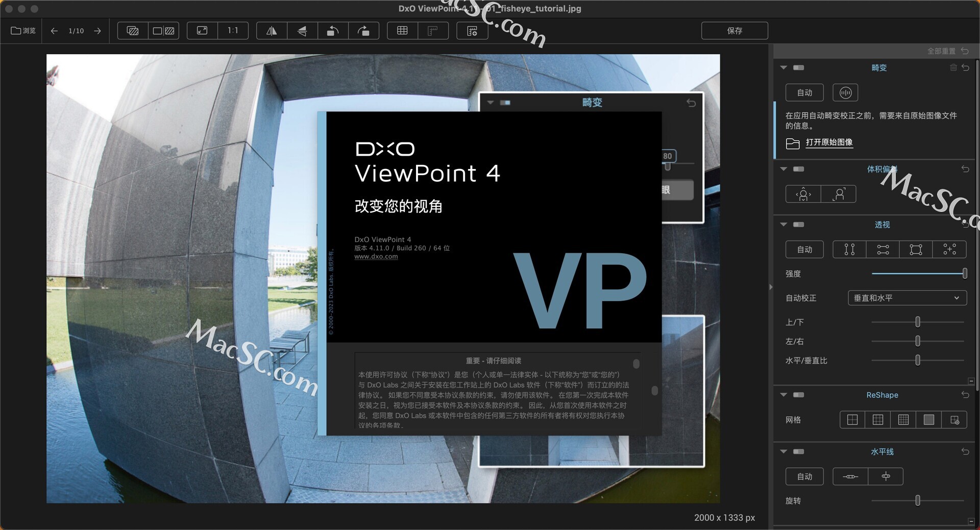Collapse the 透视 perspective section
The height and width of the screenshot is (530, 980).
pyautogui.click(x=783, y=224)
